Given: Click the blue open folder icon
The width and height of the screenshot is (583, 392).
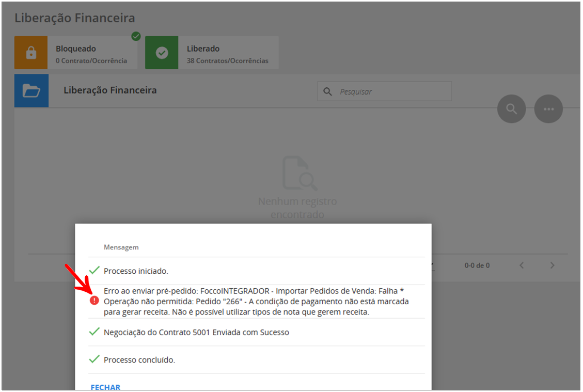Looking at the screenshot, I should click(x=31, y=91).
